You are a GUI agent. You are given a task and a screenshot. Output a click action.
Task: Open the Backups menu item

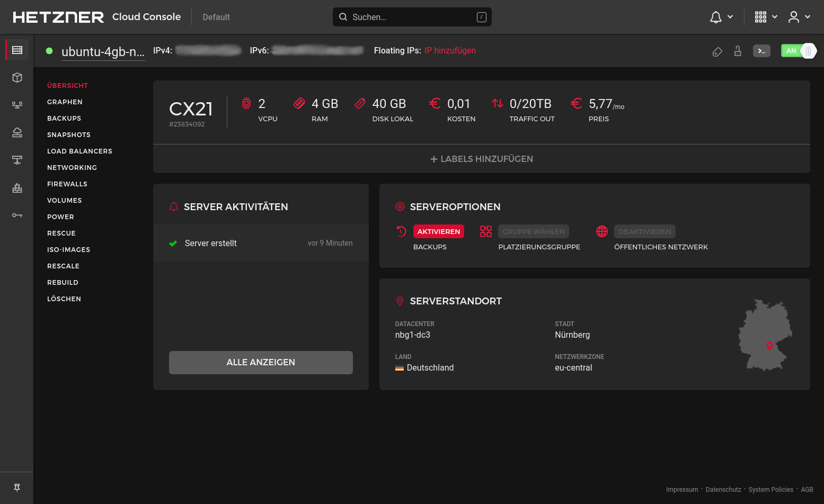coord(64,118)
